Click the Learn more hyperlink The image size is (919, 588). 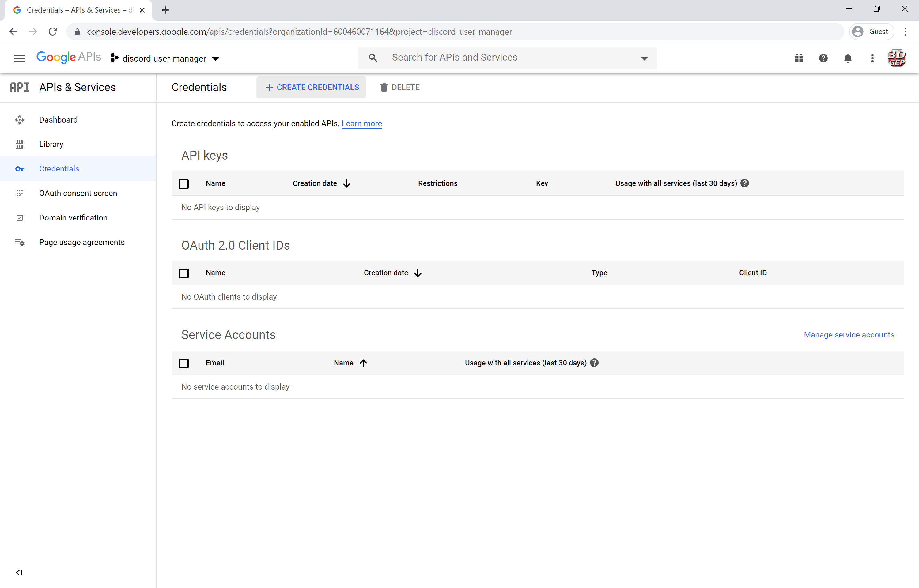click(x=362, y=123)
